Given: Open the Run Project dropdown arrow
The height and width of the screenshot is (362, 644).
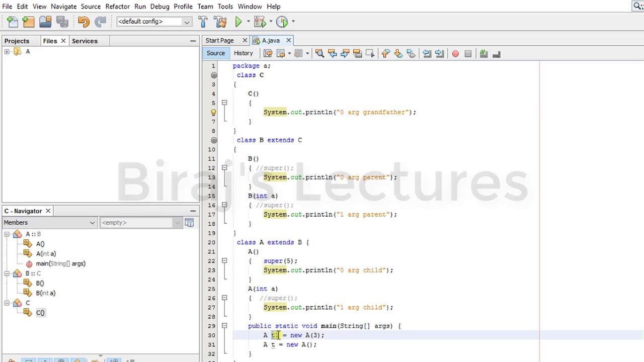Looking at the screenshot, I should pyautogui.click(x=248, y=22).
